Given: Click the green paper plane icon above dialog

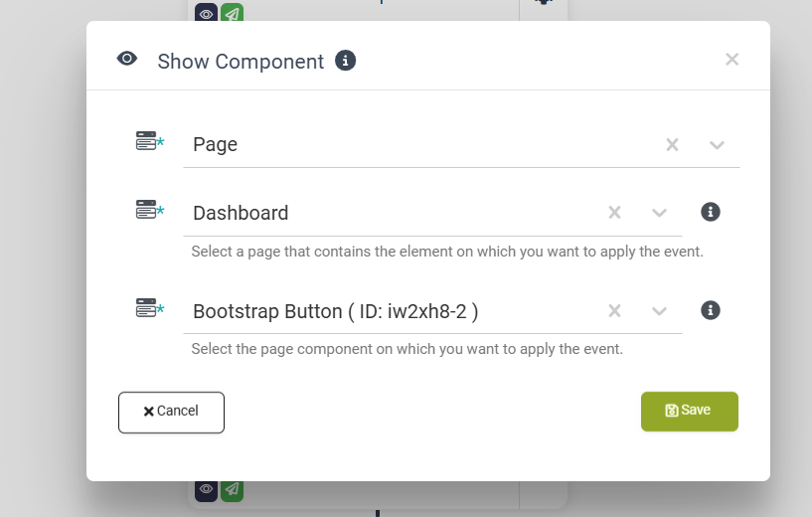Looking at the screenshot, I should pyautogui.click(x=232, y=13).
